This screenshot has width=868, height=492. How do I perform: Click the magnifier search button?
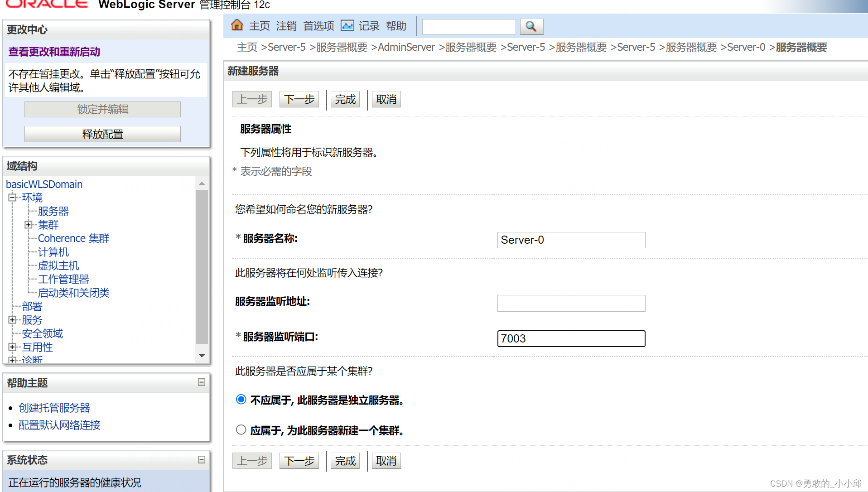click(x=531, y=27)
